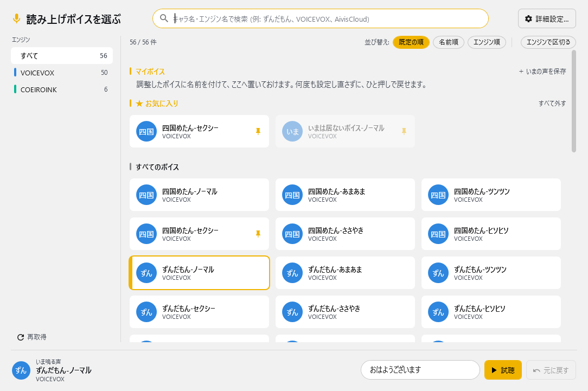Show すべて engines in the sidebar

[62, 55]
